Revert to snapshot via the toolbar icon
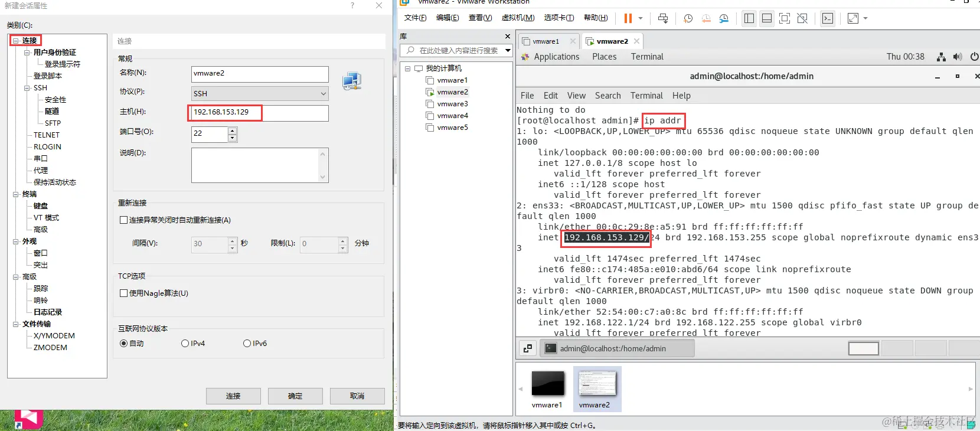Image resolution: width=980 pixels, height=431 pixels. click(x=706, y=18)
